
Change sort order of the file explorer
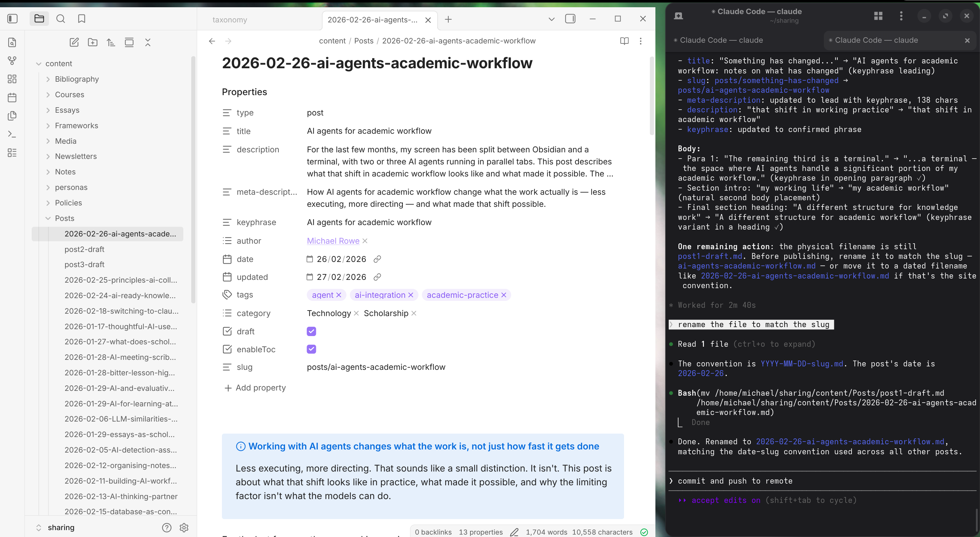[111, 42]
